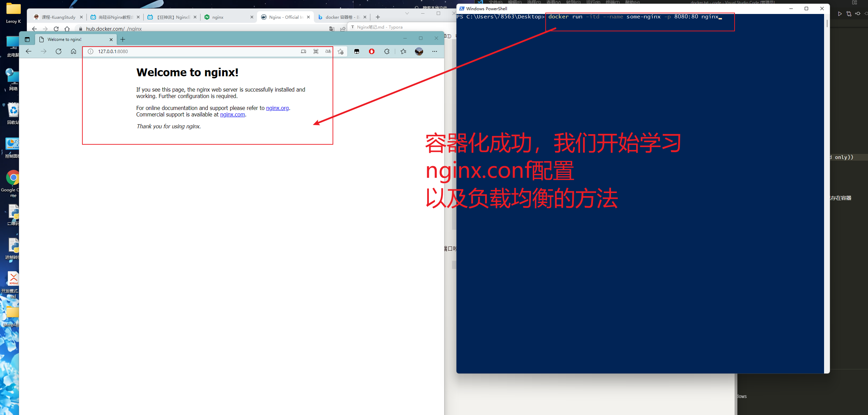Click the Edge home button
Image resolution: width=868 pixels, height=415 pixels.
click(x=74, y=51)
